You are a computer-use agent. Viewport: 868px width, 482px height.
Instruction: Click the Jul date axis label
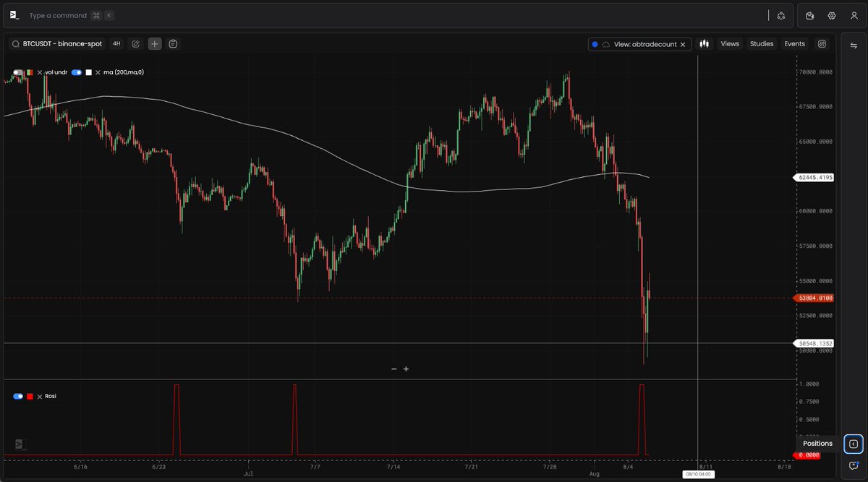tap(248, 474)
